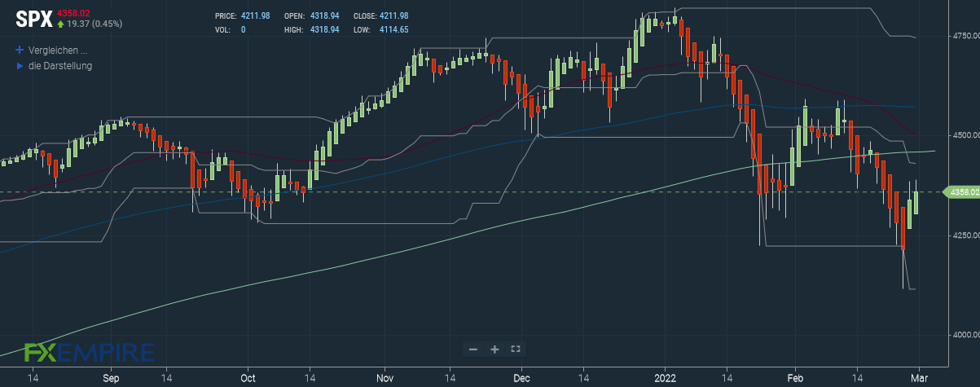Click the Feb date axis label
Image resolution: width=980 pixels, height=387 pixels.
tap(796, 379)
